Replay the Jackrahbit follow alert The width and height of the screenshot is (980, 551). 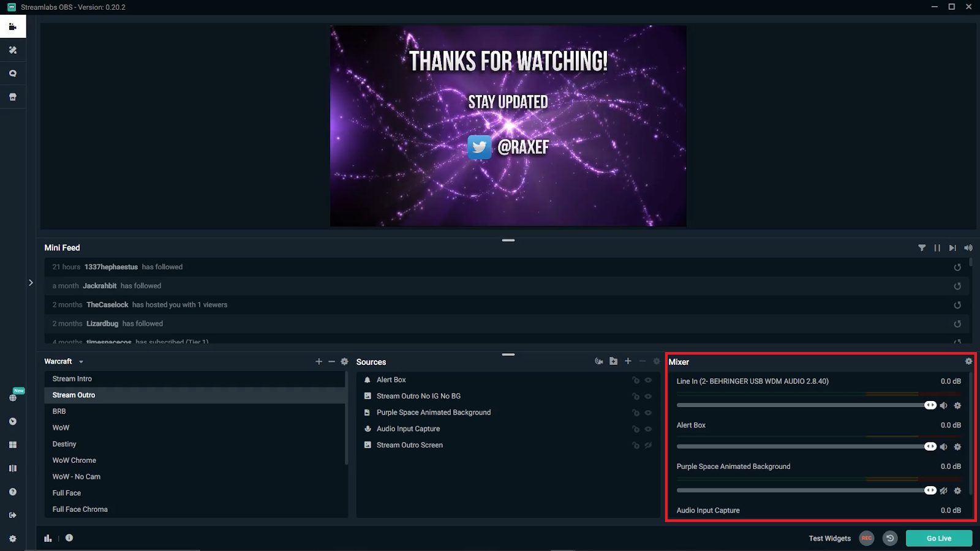coord(957,286)
